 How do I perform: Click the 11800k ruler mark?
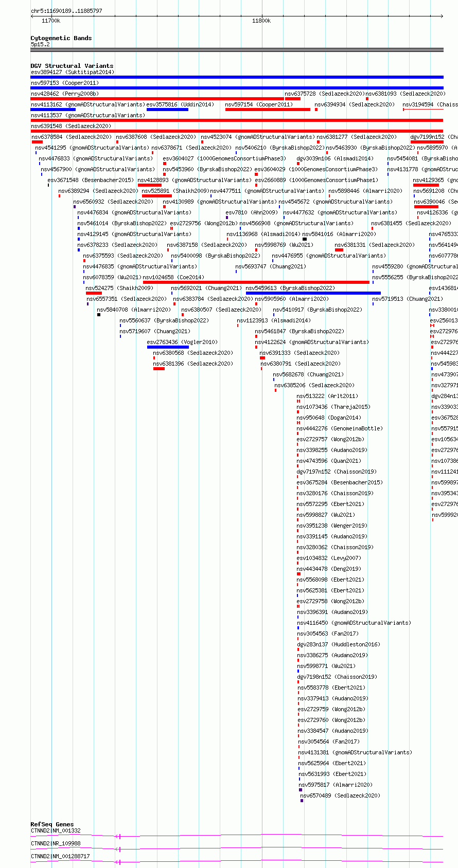(x=261, y=21)
